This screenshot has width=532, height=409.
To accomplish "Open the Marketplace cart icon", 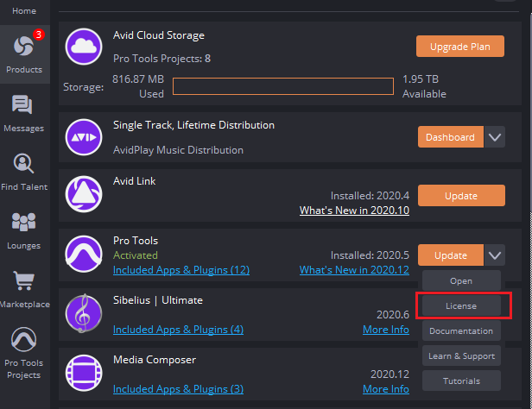I will (x=23, y=280).
